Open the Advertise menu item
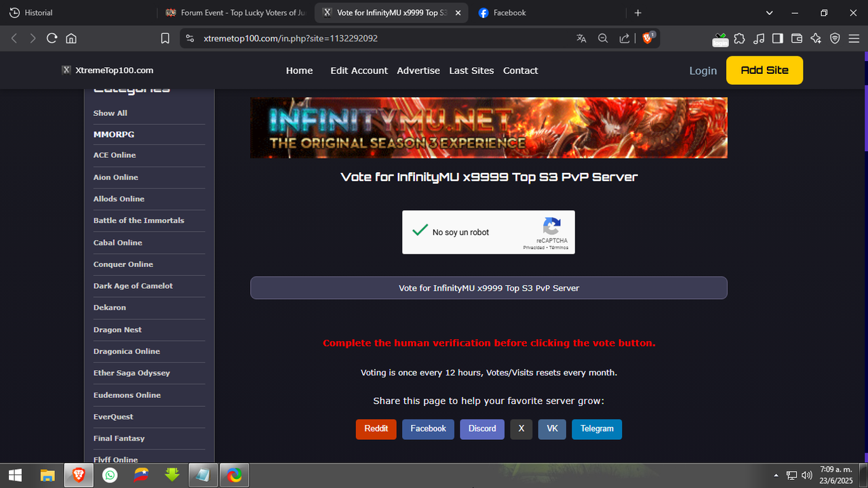868x488 pixels. (418, 70)
